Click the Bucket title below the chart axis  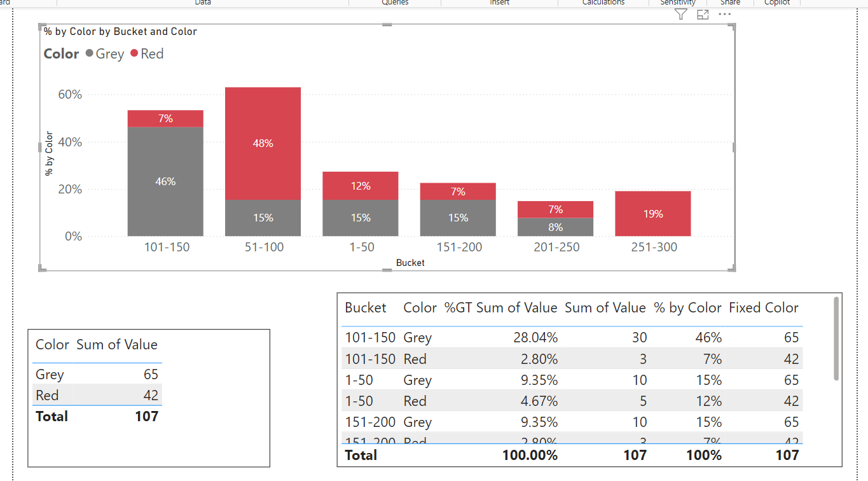410,263
